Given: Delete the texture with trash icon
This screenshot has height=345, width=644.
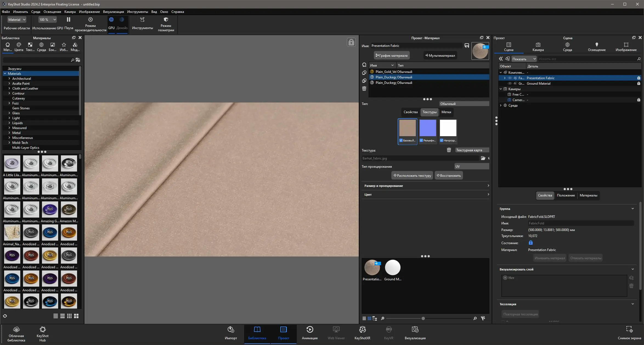Looking at the screenshot, I should coord(449,150).
